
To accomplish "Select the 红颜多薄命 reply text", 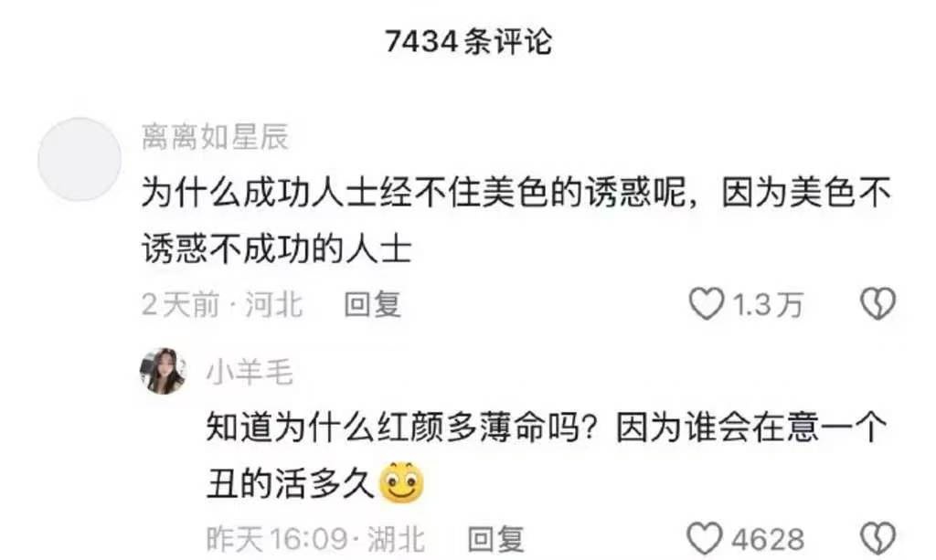I will tap(547, 455).
